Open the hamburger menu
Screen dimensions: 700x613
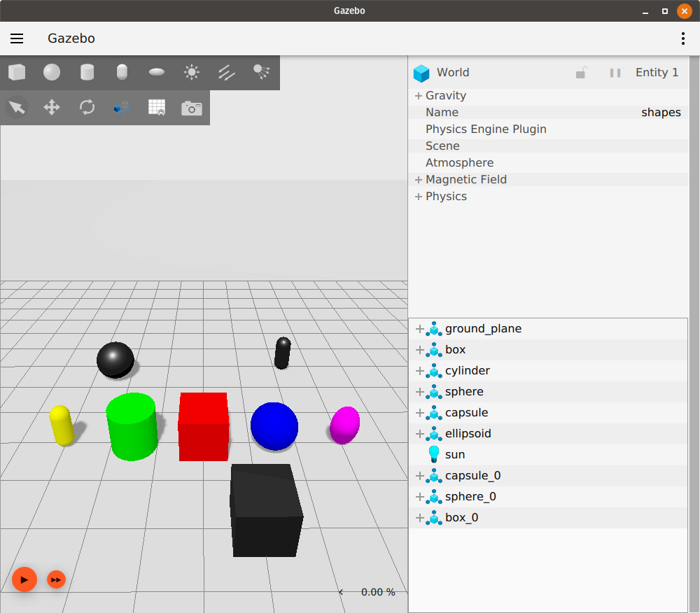coord(17,38)
